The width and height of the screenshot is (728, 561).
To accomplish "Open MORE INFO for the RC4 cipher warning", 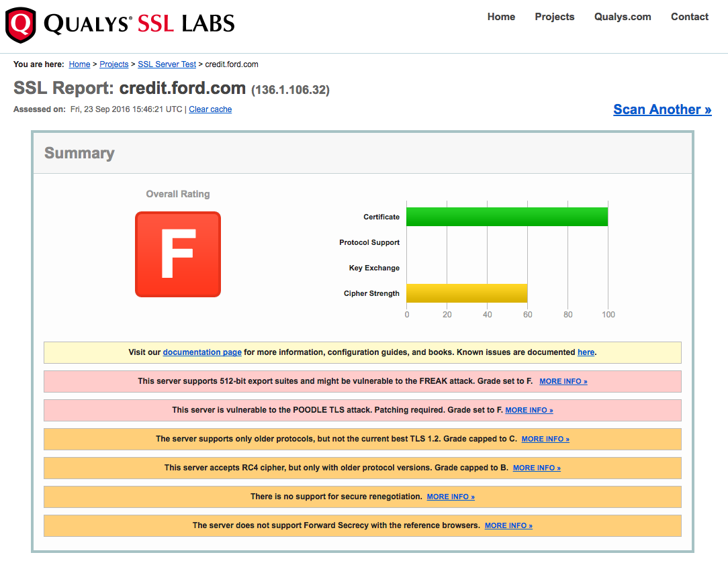I will point(537,468).
